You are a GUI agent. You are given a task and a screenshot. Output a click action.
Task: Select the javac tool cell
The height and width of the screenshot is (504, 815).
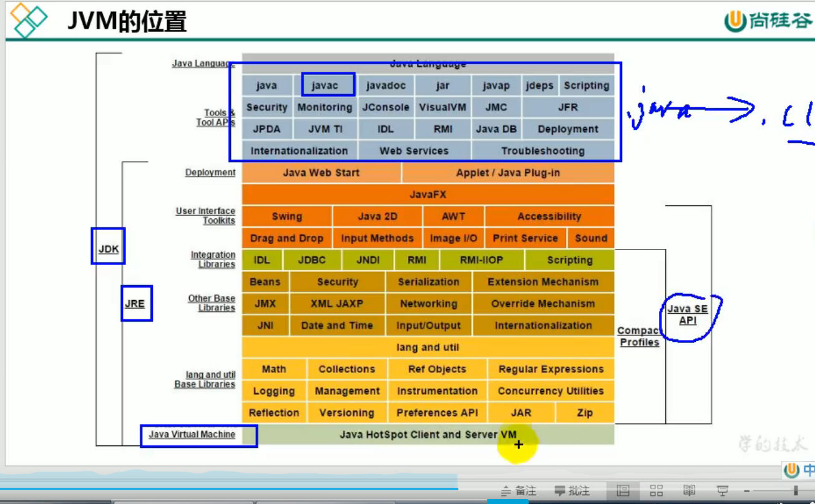(x=325, y=85)
